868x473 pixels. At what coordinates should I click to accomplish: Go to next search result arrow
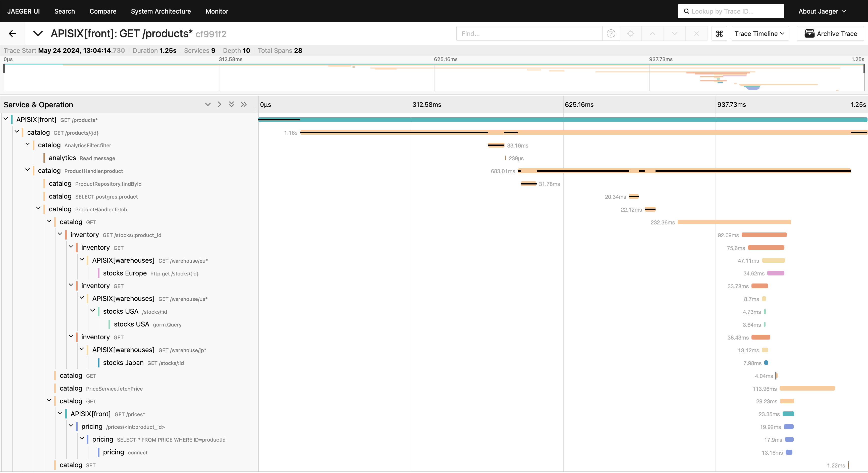(674, 33)
